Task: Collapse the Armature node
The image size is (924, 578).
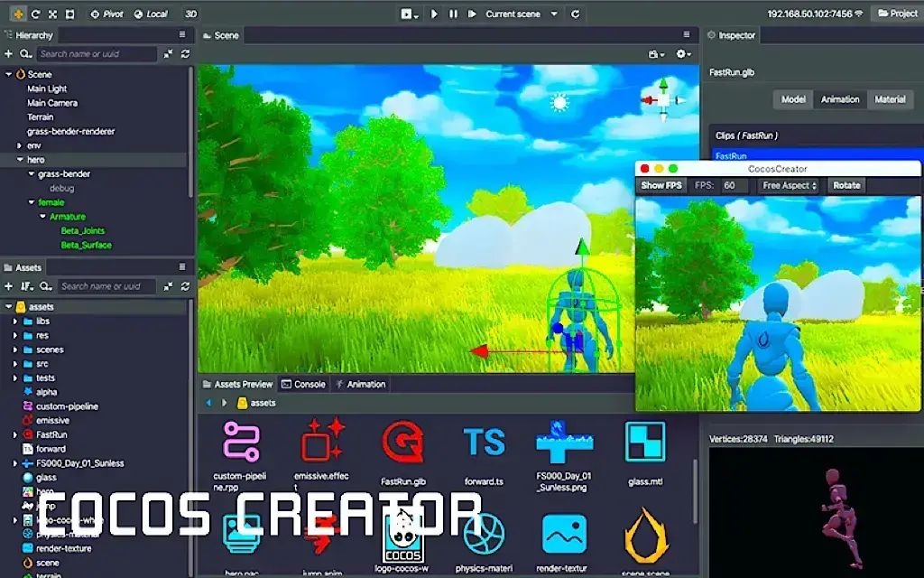Action: click(x=42, y=217)
